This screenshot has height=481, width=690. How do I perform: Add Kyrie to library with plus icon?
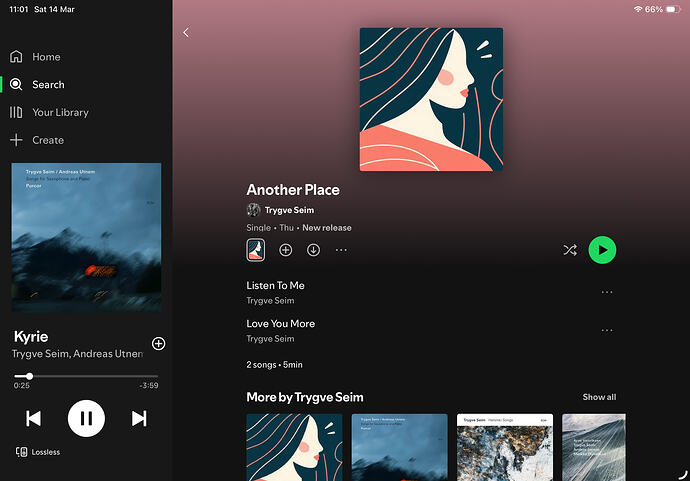click(x=158, y=343)
